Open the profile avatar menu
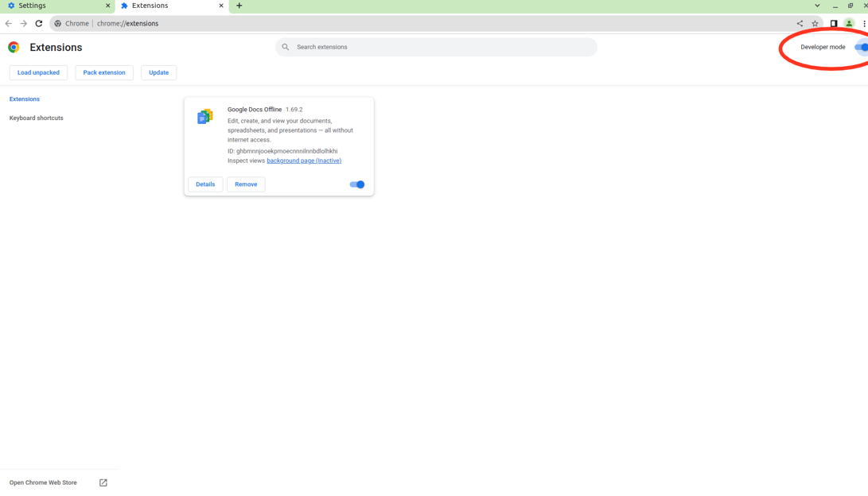The height and width of the screenshot is (496, 868). click(x=849, y=23)
